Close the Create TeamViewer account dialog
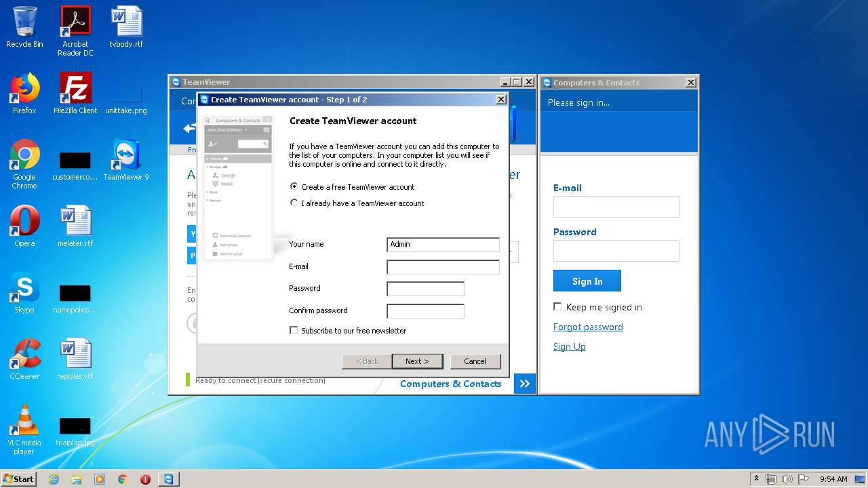The height and width of the screenshot is (488, 868). coord(501,100)
